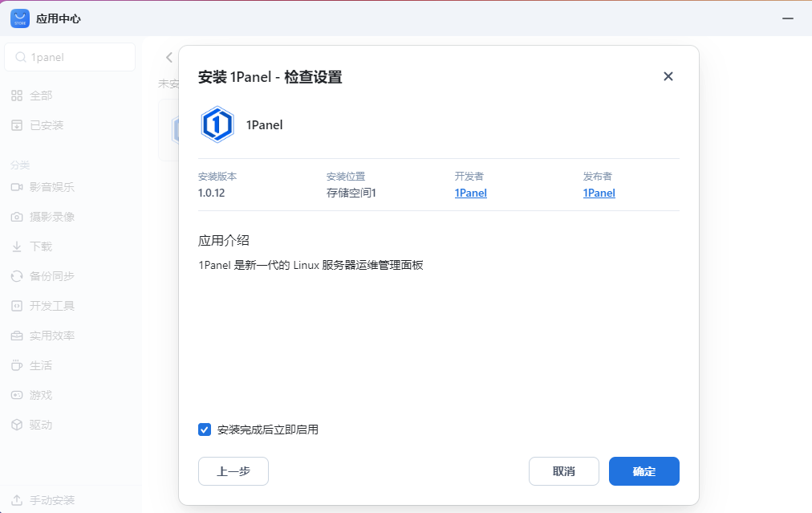Click 取消 to cancel installation
The height and width of the screenshot is (513, 812).
[x=563, y=471]
